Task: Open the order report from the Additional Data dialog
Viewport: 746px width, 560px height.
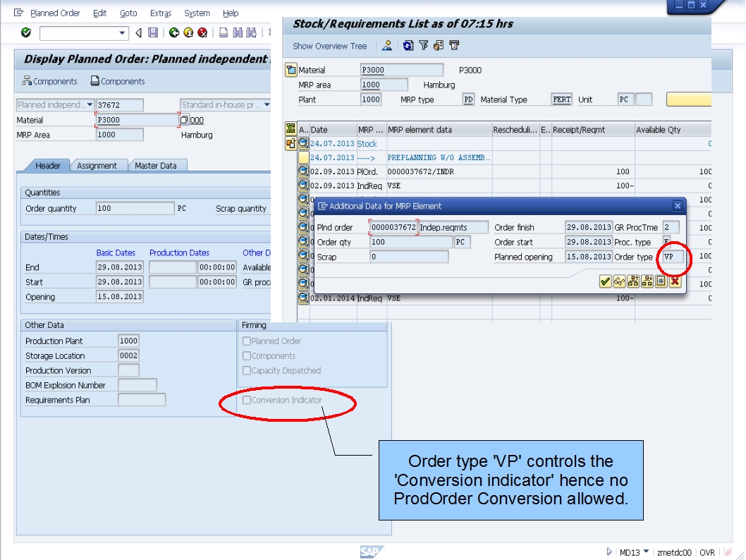Action: click(x=633, y=281)
